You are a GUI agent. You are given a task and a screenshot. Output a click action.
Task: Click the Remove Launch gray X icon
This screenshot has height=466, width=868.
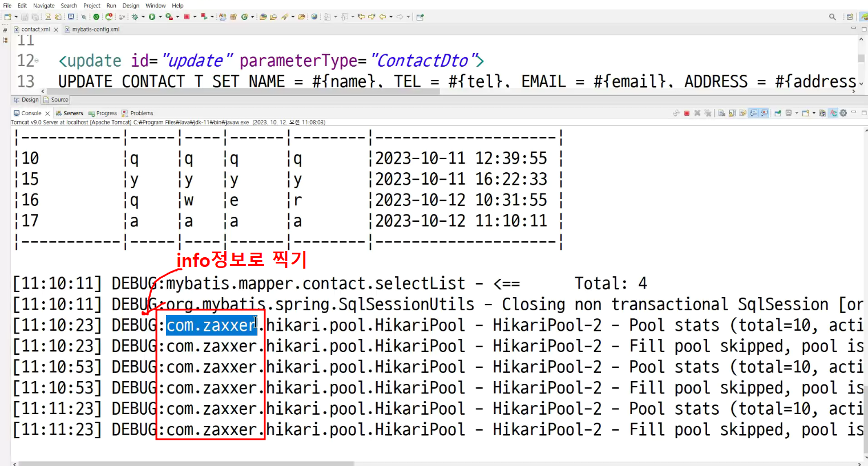[x=697, y=113]
